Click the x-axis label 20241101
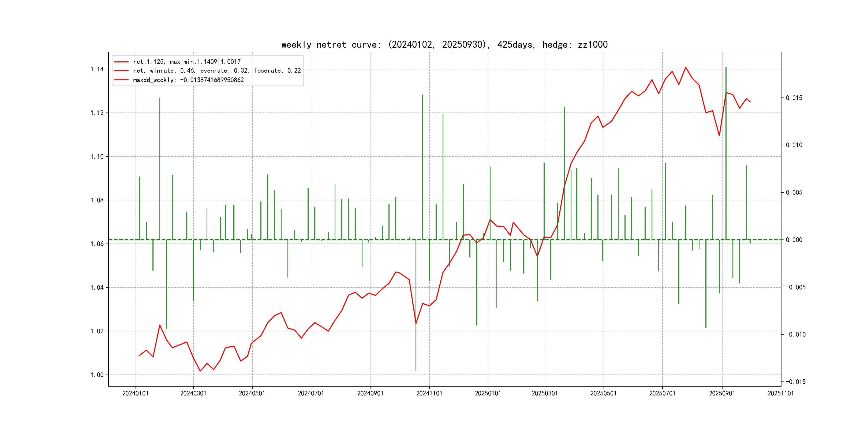 (x=429, y=393)
